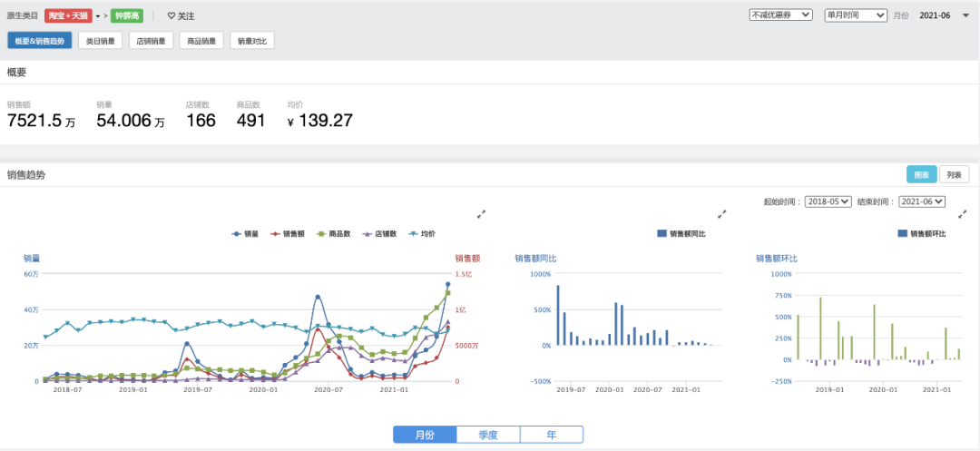Select the 年 period tab
The image size is (980, 451).
coord(552,435)
